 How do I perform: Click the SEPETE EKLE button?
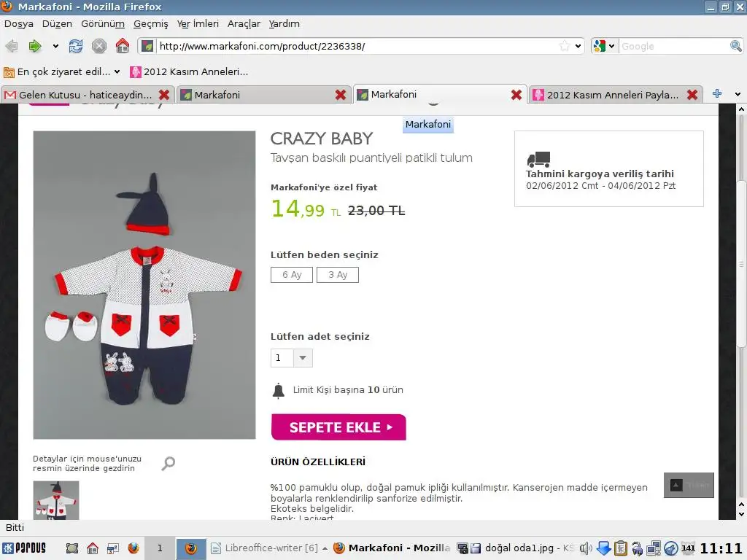338,427
